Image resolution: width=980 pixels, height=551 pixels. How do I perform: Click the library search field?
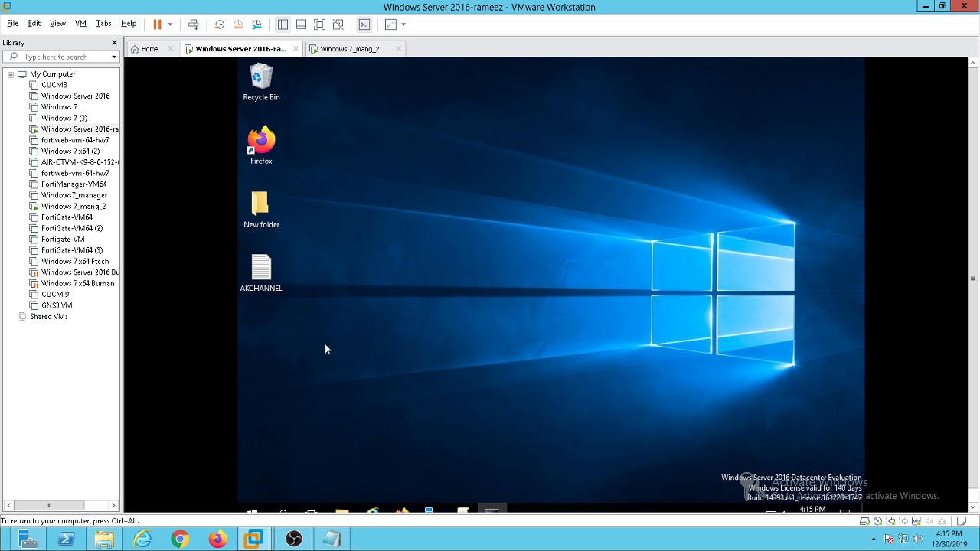point(61,57)
